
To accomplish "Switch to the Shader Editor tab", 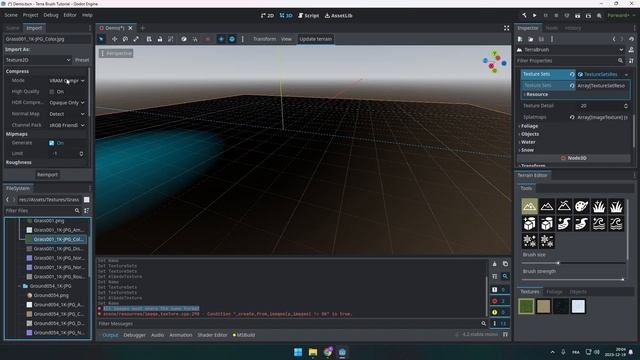I will (212, 335).
